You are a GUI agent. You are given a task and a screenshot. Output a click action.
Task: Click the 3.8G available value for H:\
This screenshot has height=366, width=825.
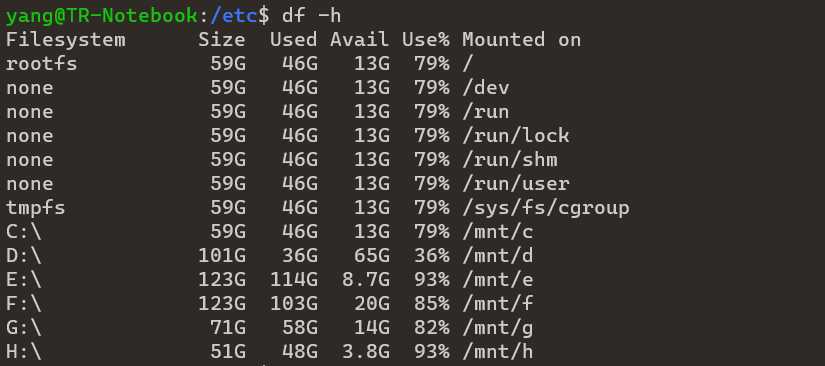point(366,352)
